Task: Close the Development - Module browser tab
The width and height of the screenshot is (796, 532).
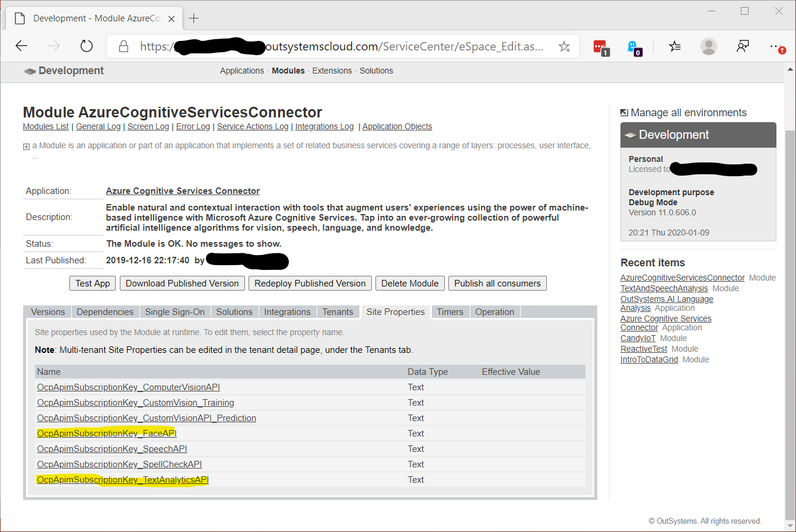Action: point(171,19)
